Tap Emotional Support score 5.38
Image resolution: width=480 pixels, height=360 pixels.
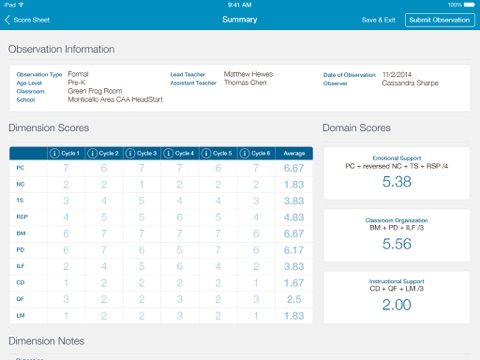click(397, 182)
